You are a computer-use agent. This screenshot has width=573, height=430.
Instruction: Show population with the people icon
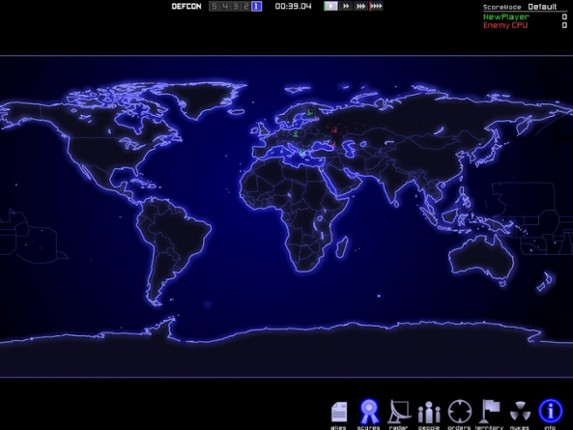coord(429,412)
